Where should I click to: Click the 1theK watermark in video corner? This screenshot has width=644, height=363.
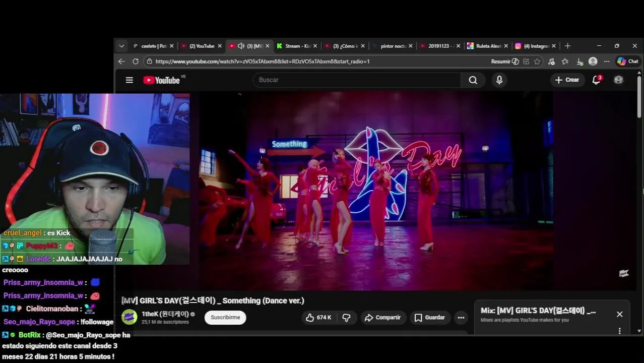[624, 274]
